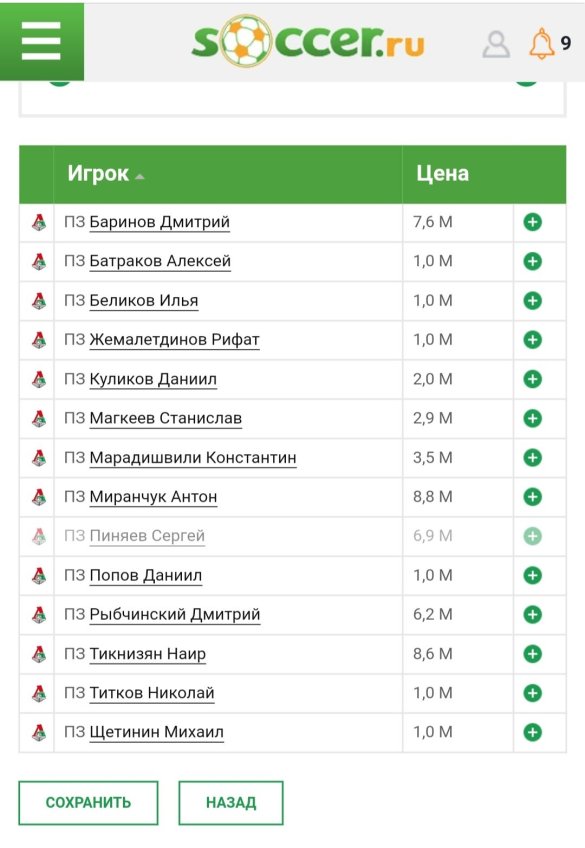Add Куликов Даниил with plus icon
This screenshot has height=848, width=585.
click(533, 379)
